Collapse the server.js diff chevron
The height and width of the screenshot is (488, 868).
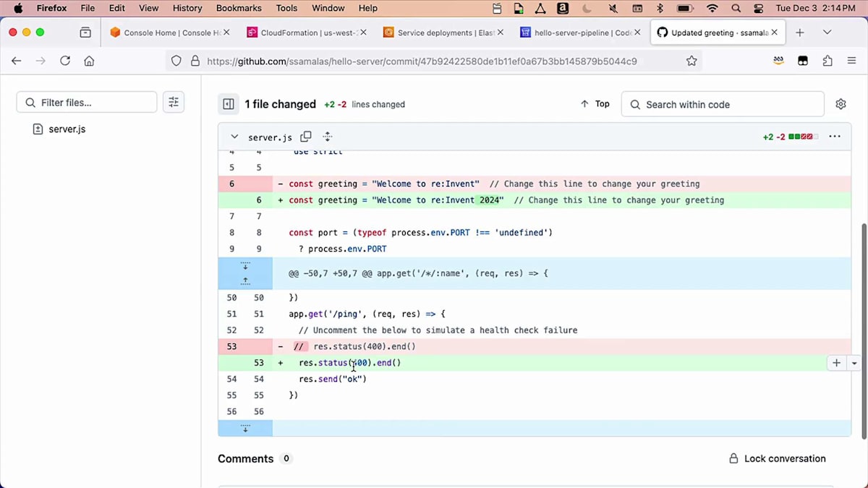coord(234,137)
